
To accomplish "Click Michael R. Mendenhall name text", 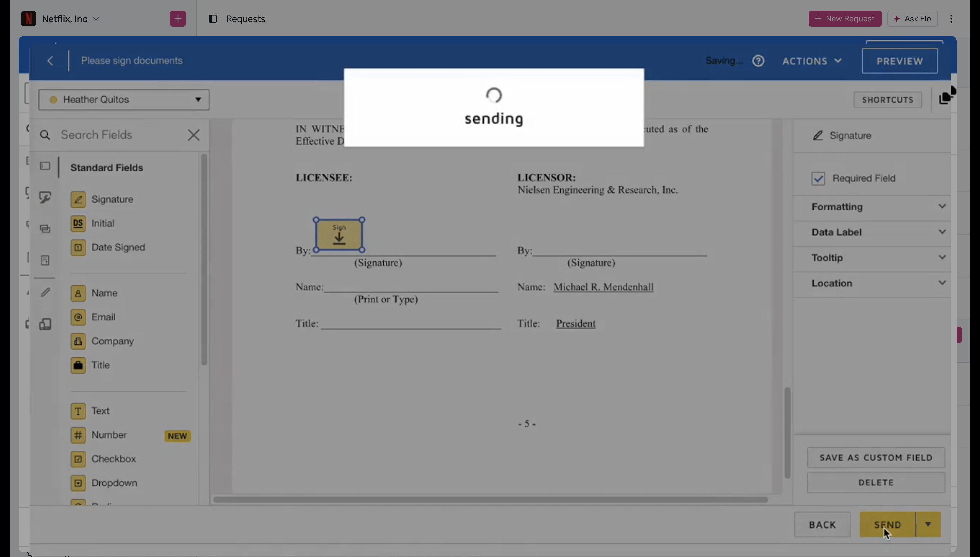I will (604, 287).
